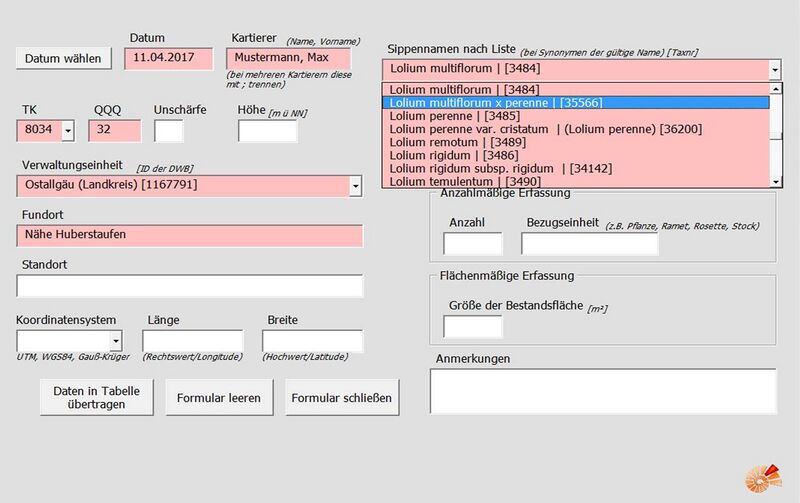The height and width of the screenshot is (503, 800).
Task: Click the Fundort field with Nähe Huberstaufen
Action: click(x=190, y=236)
